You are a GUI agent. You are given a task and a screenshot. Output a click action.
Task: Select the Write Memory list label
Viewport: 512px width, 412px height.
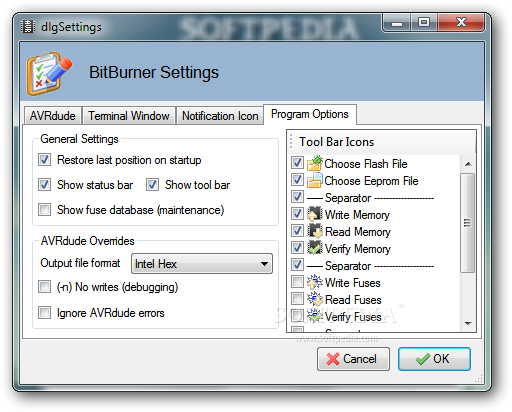coord(357,215)
